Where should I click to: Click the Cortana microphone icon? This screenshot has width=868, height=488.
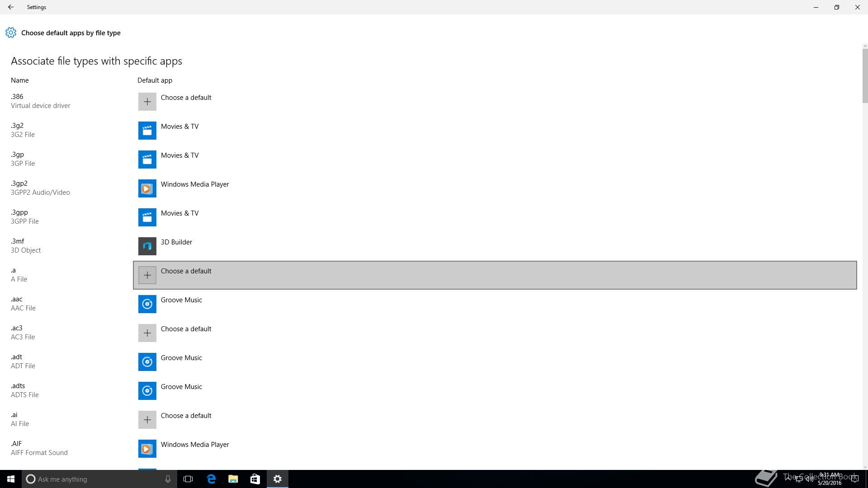click(x=168, y=479)
